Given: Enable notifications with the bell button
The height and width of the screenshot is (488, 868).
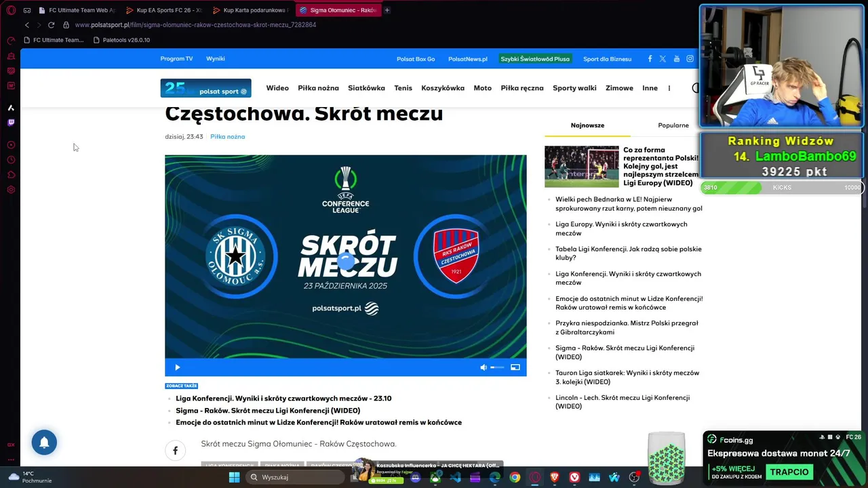Looking at the screenshot, I should click(x=44, y=443).
